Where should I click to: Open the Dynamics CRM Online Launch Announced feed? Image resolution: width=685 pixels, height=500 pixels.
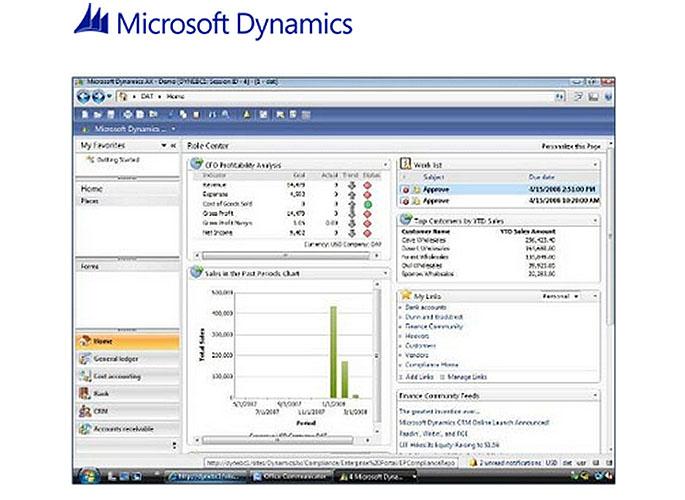pyautogui.click(x=474, y=423)
